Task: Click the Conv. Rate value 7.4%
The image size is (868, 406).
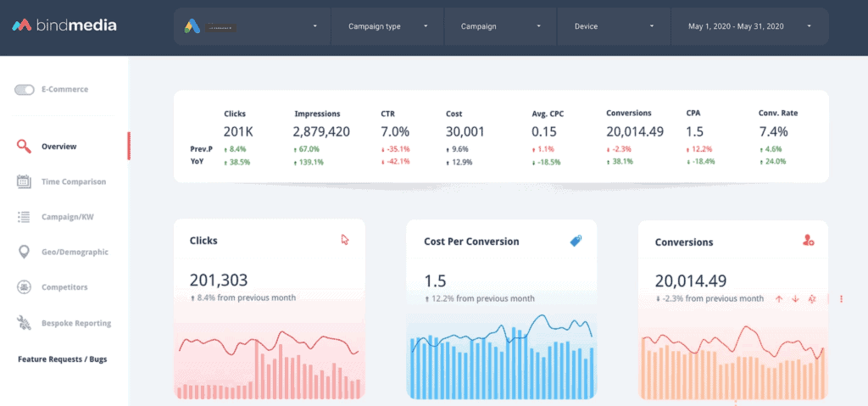Action: [x=773, y=132]
